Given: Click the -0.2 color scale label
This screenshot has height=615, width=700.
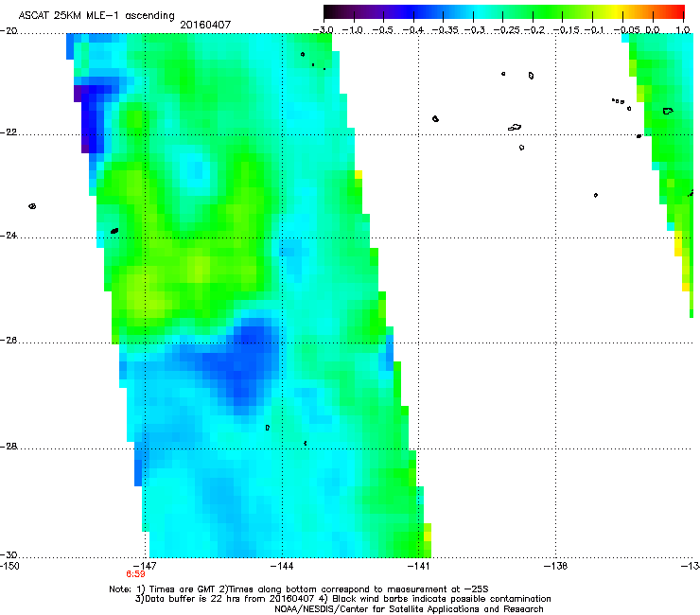Looking at the screenshot, I should pos(534,30).
